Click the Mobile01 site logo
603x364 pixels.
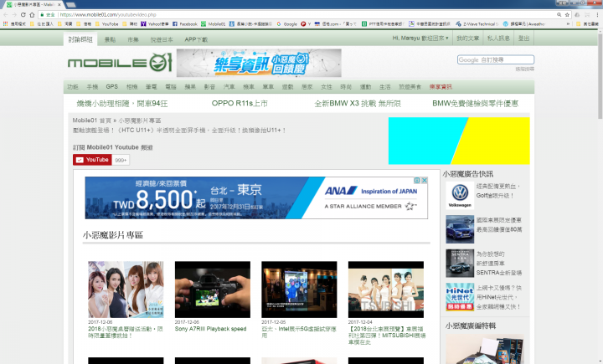pos(120,63)
